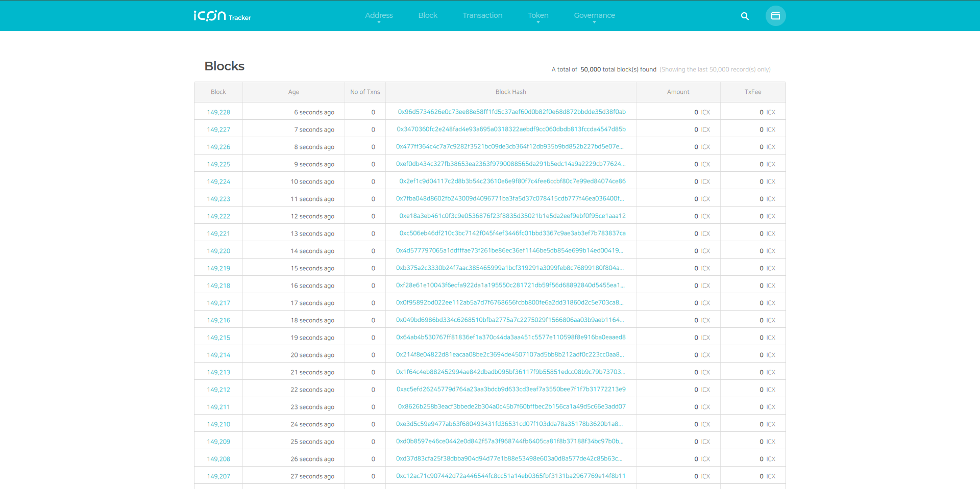Go to the Block menu item
The image size is (980, 489).
428,15
